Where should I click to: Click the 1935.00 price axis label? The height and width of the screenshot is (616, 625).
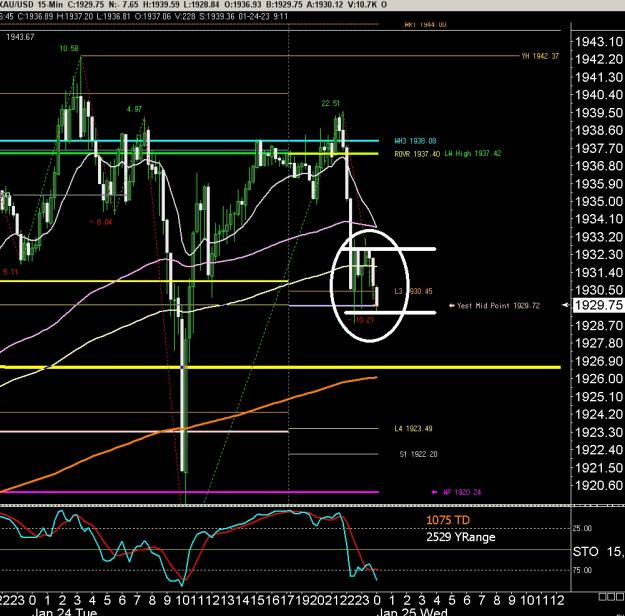(x=599, y=201)
